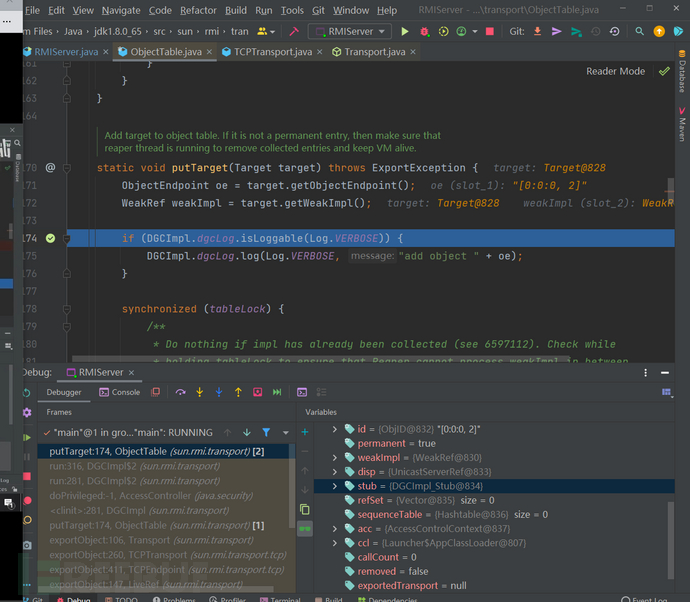
Task: Switch to TCPTransport.java tab
Action: click(273, 52)
